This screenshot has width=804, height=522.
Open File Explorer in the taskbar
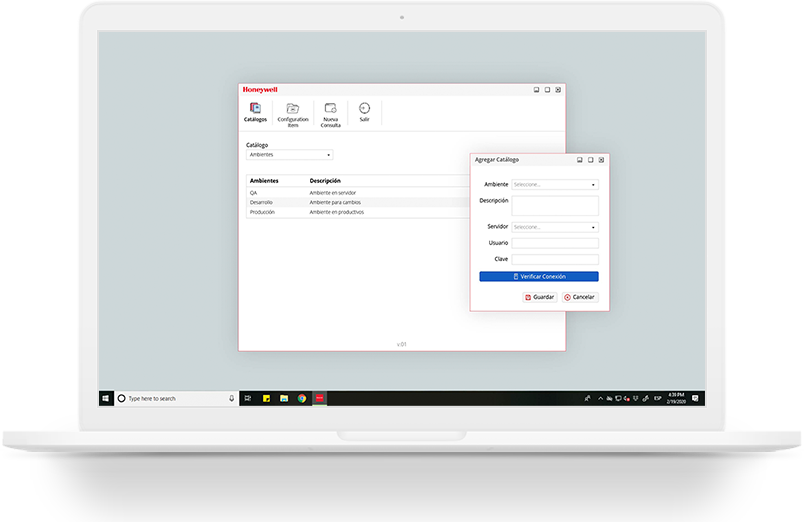[284, 398]
